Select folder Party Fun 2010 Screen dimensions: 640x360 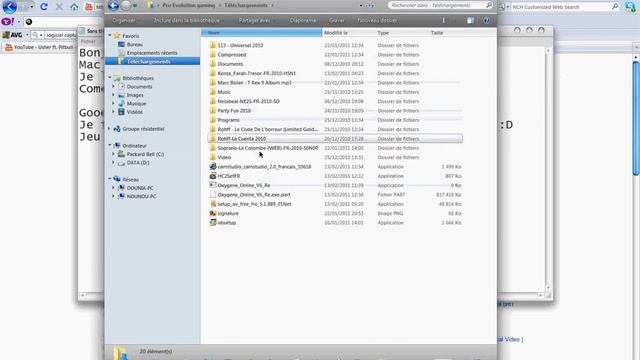pyautogui.click(x=335, y=111)
